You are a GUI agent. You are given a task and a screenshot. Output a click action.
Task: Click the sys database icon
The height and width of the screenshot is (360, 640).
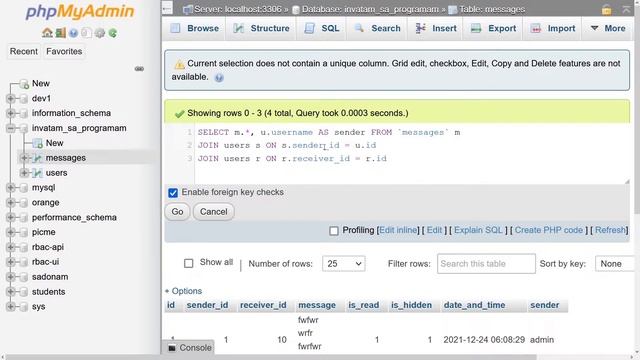[x=24, y=307]
